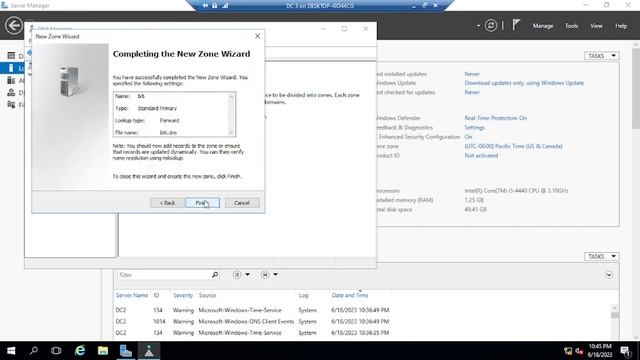Screen dimensions: 640x360
Task: Open File Explorer from taskbar
Action: (103, 351)
